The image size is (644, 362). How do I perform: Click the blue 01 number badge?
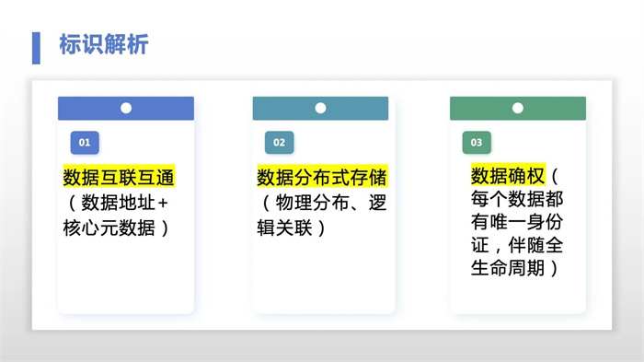[x=85, y=143]
